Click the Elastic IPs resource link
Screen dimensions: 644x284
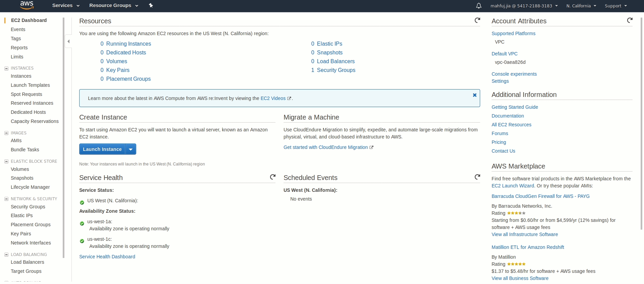click(x=329, y=44)
